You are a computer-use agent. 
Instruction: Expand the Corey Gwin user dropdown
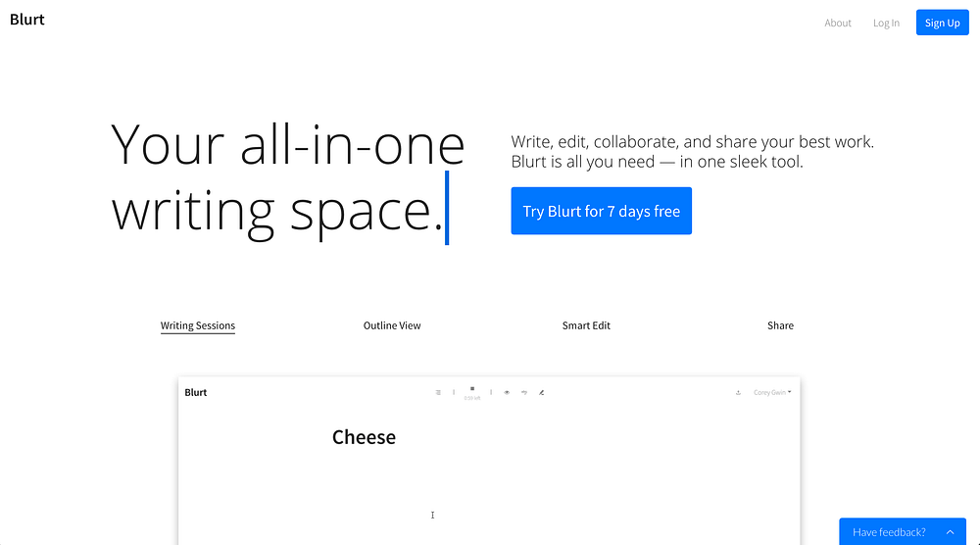pyautogui.click(x=772, y=392)
